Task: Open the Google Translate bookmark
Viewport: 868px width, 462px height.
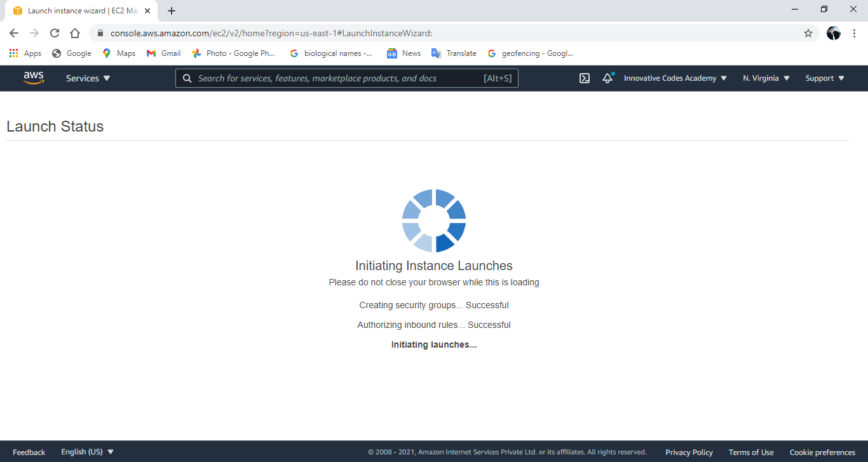Action: pos(454,53)
